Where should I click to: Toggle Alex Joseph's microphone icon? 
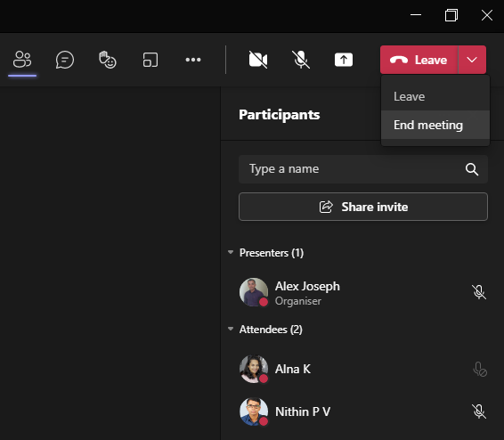479,292
